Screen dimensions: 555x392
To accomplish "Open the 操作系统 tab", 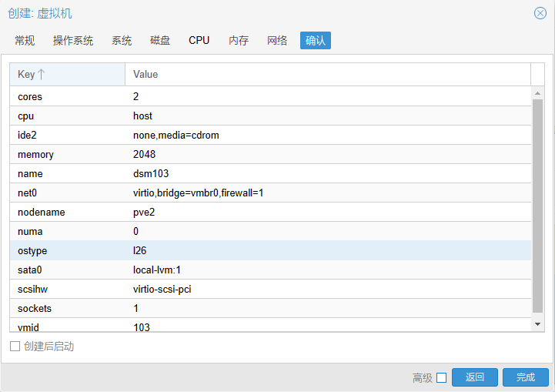I will point(73,40).
